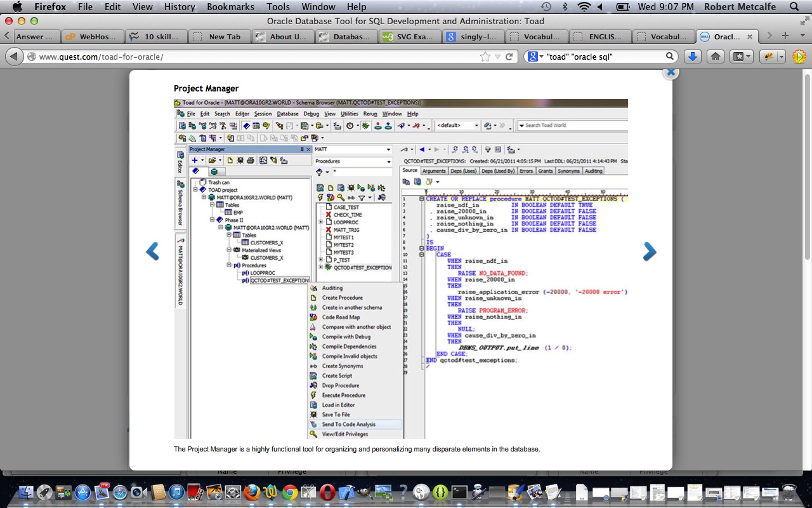The image size is (812, 508).
Task: Click the Firefox back button
Action: (x=14, y=57)
